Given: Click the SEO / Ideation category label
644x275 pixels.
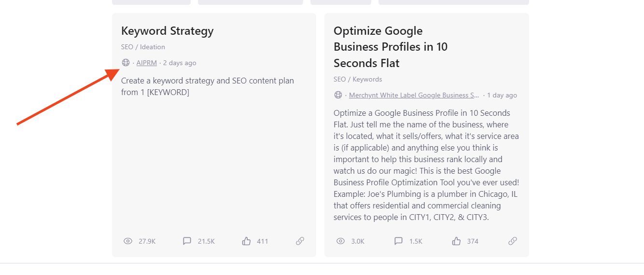Looking at the screenshot, I should pyautogui.click(x=143, y=47).
